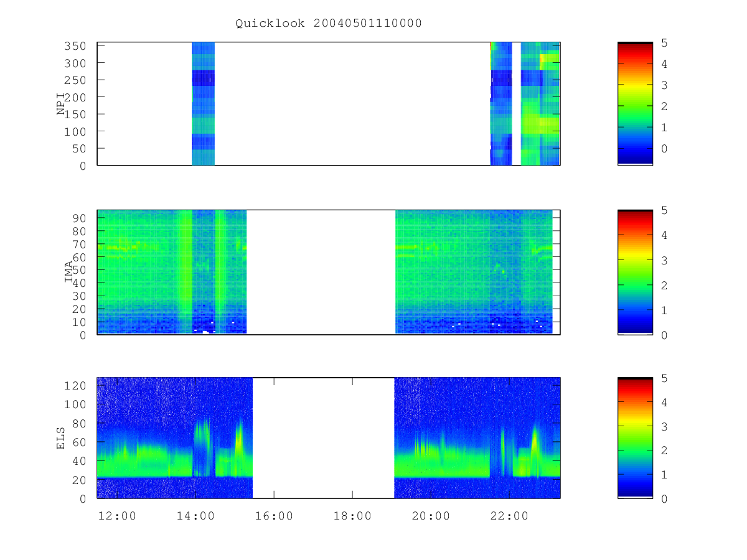
Task: Click the value 2 on IMA color scale
Action: pyautogui.click(x=665, y=285)
